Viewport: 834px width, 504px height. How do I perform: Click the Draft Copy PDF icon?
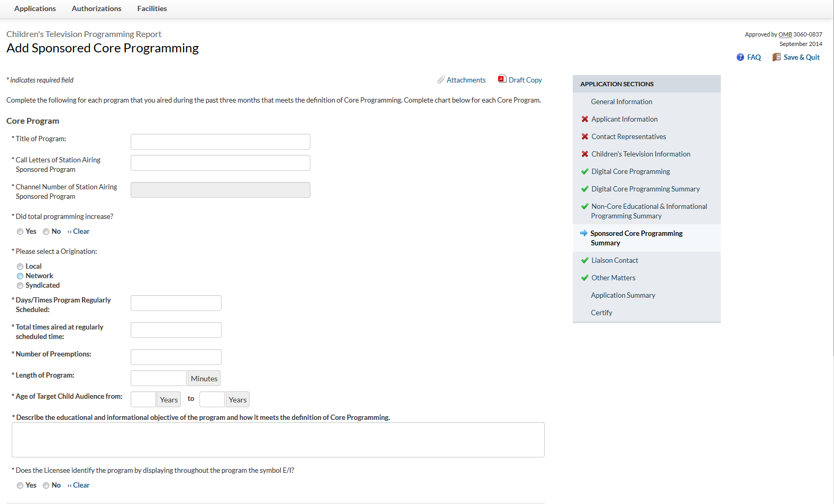[502, 79]
